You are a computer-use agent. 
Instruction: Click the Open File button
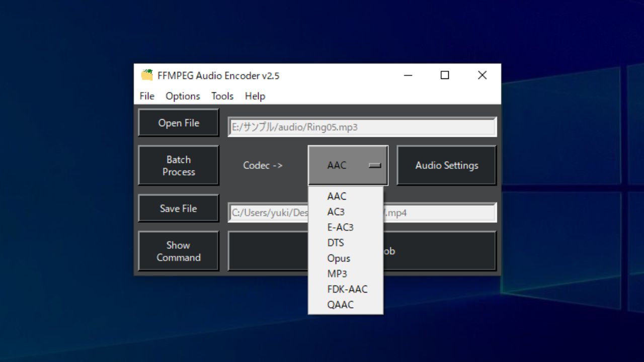click(179, 123)
